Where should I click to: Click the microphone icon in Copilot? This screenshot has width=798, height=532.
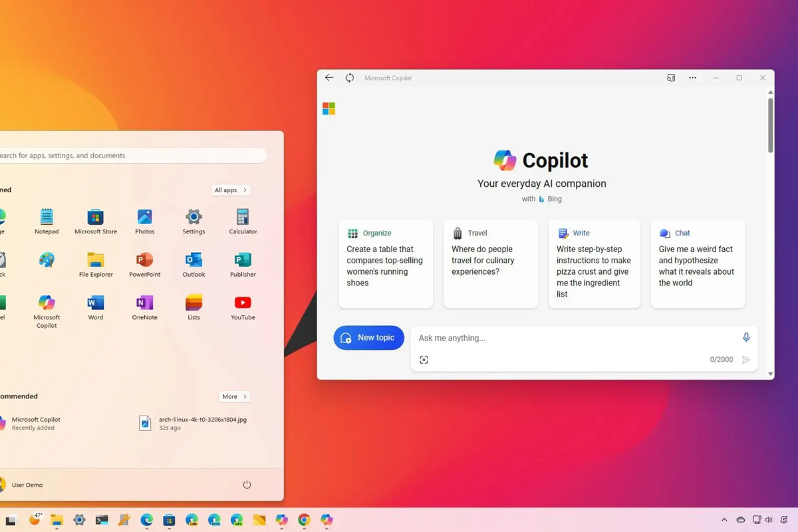pyautogui.click(x=746, y=338)
